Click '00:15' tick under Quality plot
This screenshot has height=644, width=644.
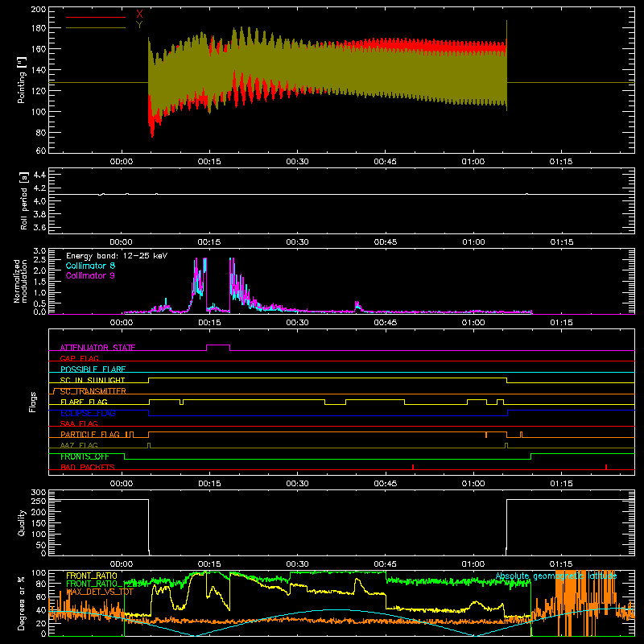(x=209, y=564)
